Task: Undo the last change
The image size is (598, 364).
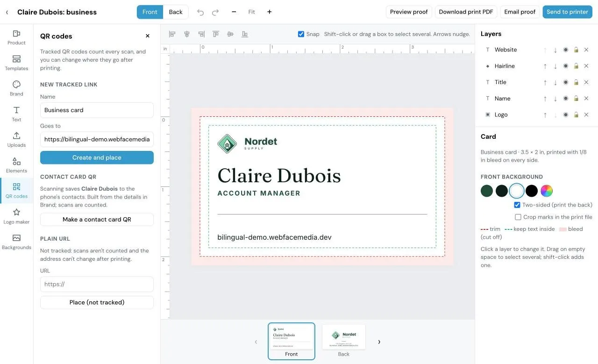Action: (x=200, y=12)
